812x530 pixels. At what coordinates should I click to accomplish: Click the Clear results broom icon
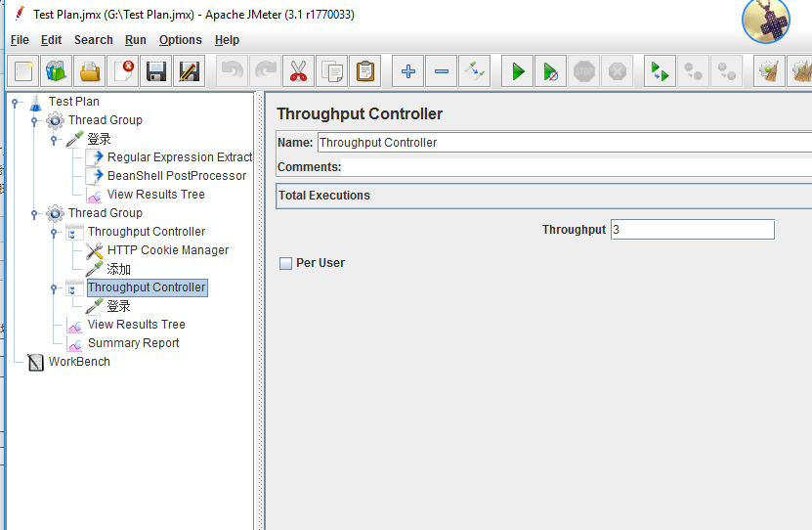(x=769, y=71)
